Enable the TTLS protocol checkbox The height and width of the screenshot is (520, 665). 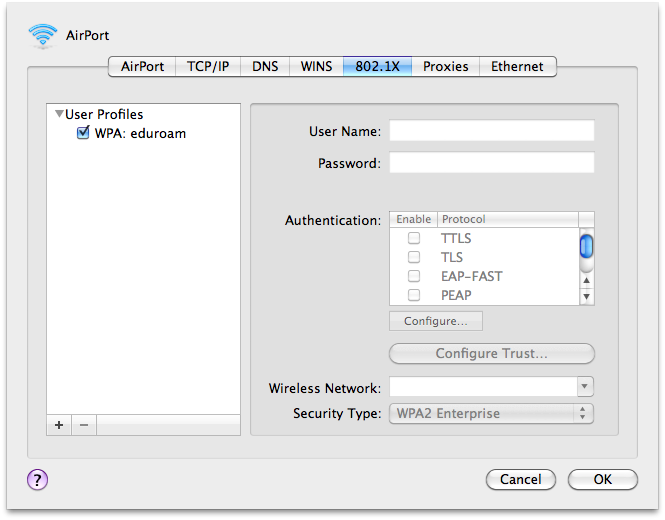click(x=414, y=238)
